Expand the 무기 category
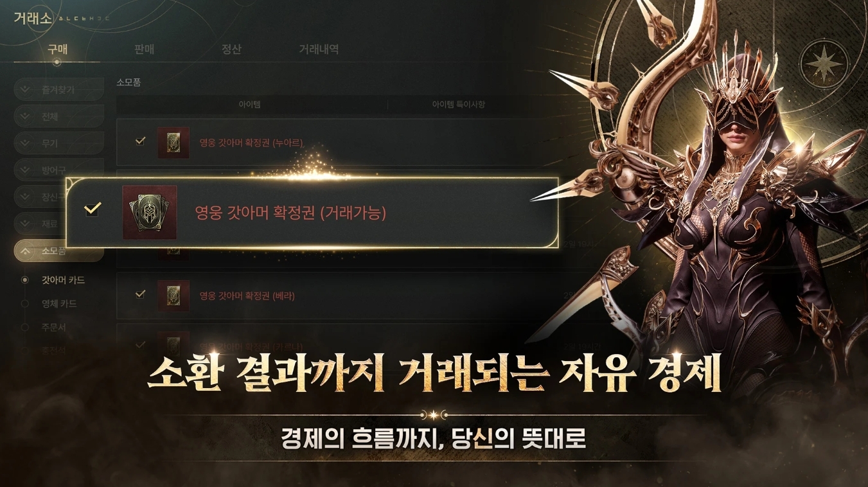This screenshot has width=868, height=487. tap(58, 143)
